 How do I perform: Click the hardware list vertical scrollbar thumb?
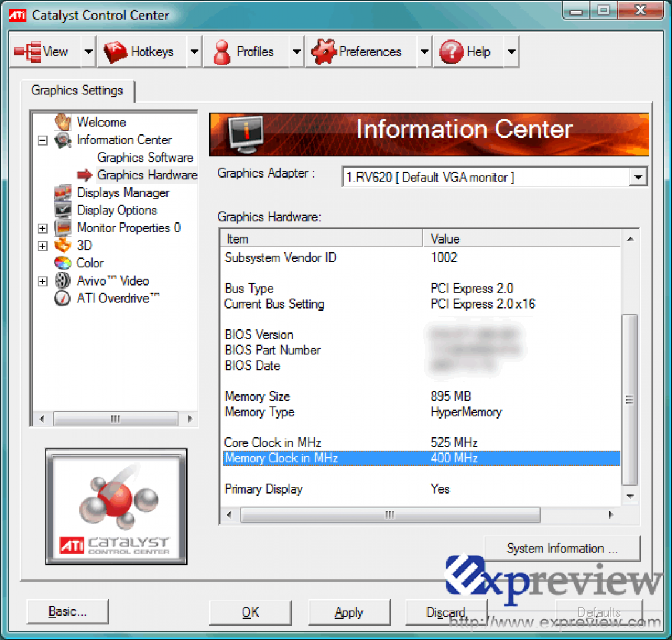(x=629, y=399)
